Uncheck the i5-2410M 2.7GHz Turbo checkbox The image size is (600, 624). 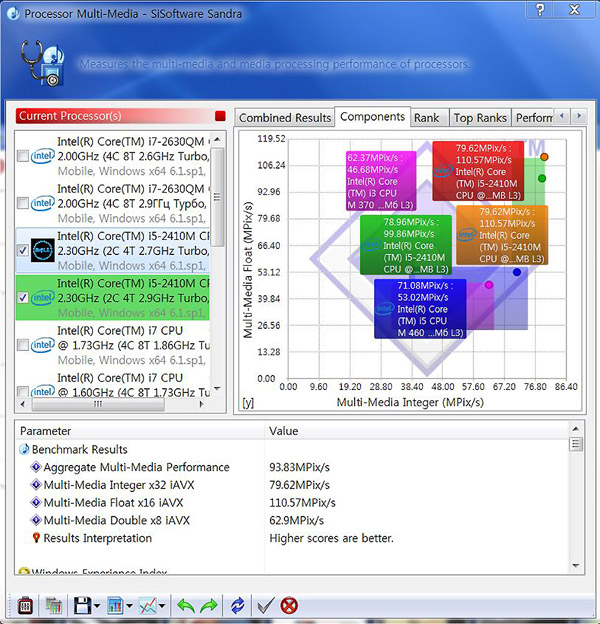(23, 250)
